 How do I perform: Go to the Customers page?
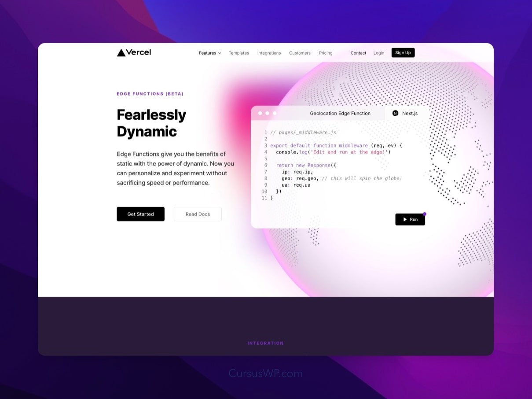tap(300, 53)
